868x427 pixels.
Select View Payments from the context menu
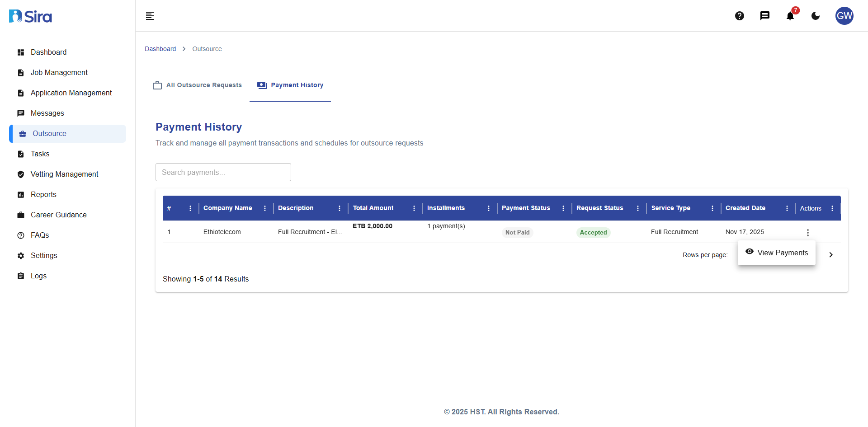coord(783,253)
